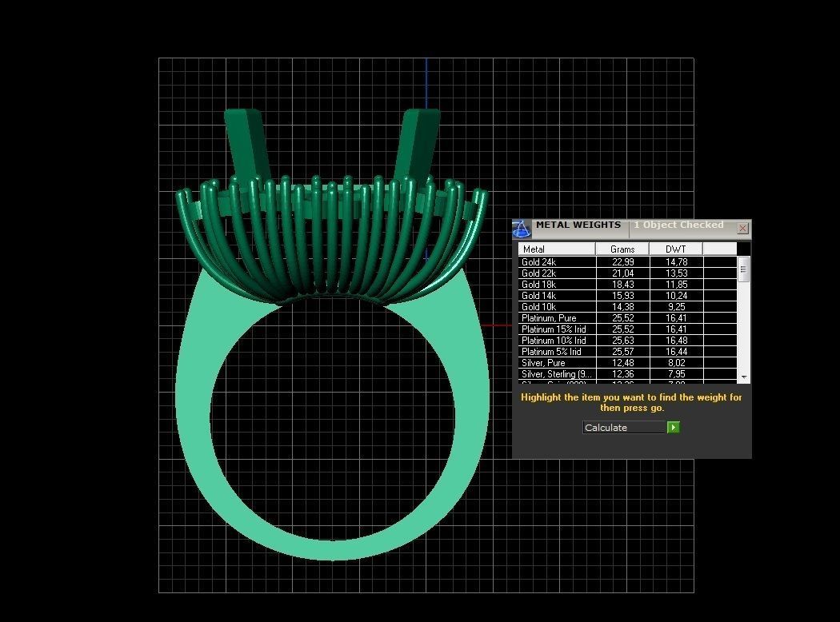Select the Platinum 5% Irid row
This screenshot has width=840, height=622.
tap(627, 352)
